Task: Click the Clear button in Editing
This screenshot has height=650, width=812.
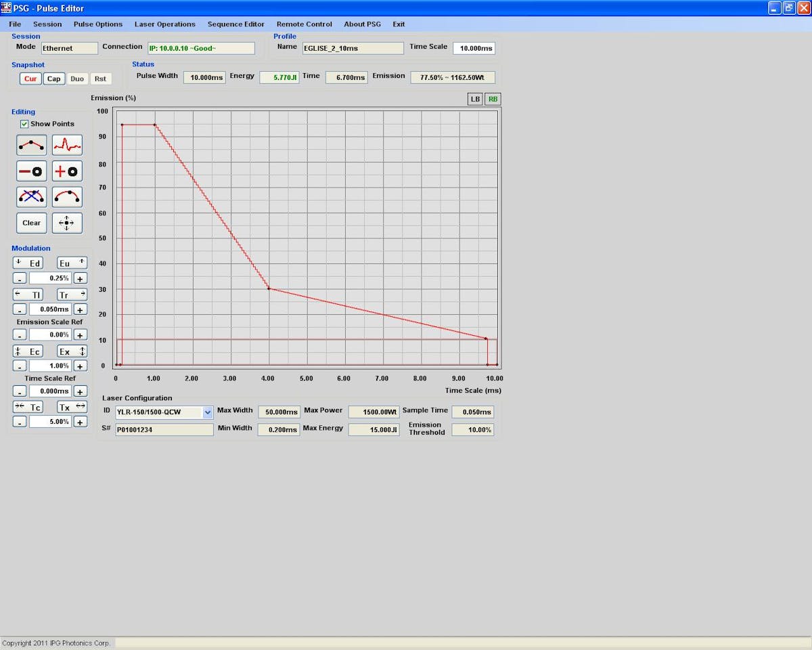Action: pyautogui.click(x=31, y=223)
